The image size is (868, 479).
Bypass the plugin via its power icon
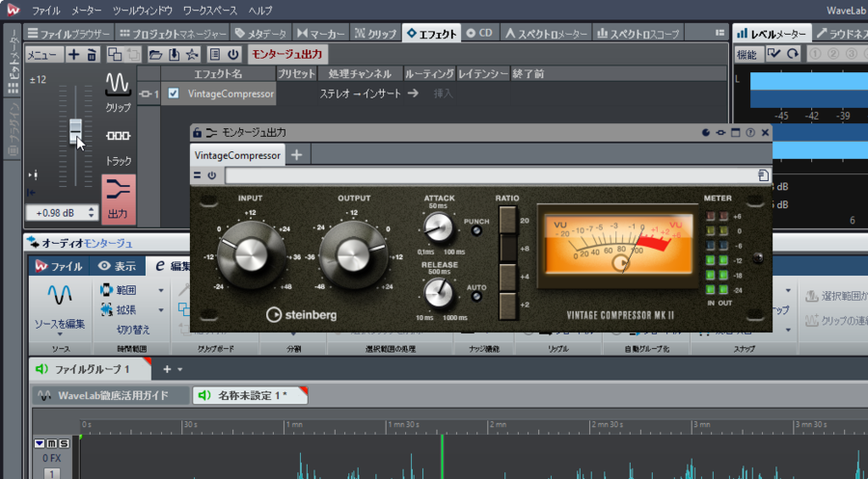(212, 175)
